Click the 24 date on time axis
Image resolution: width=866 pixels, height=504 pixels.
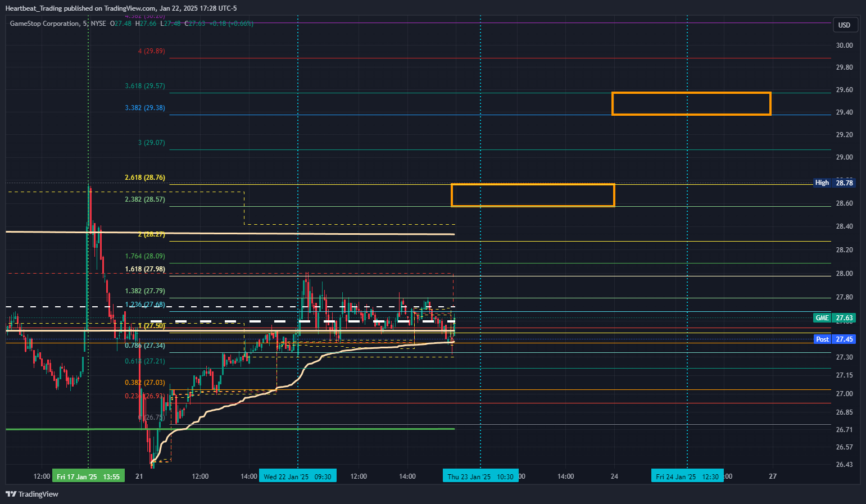pyautogui.click(x=614, y=476)
